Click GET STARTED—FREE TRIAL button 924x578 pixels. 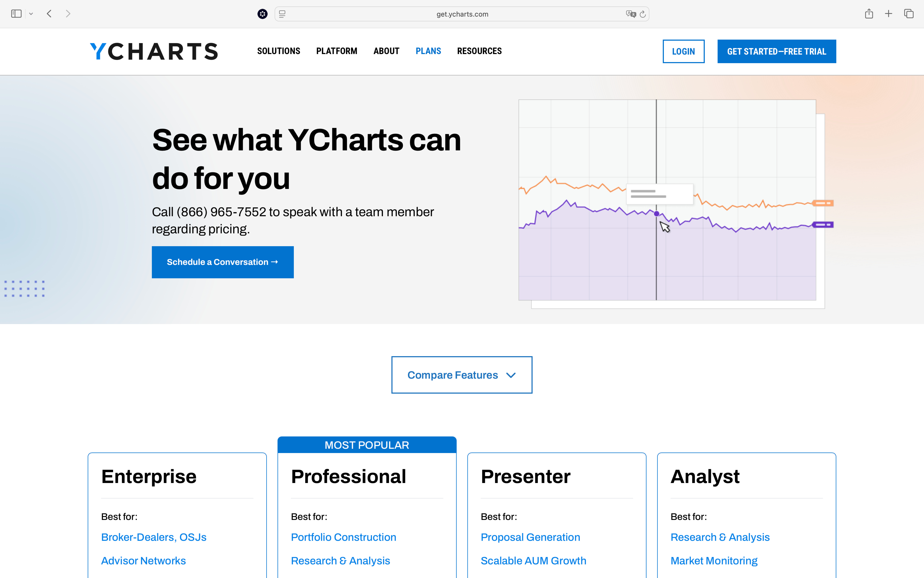[777, 51]
